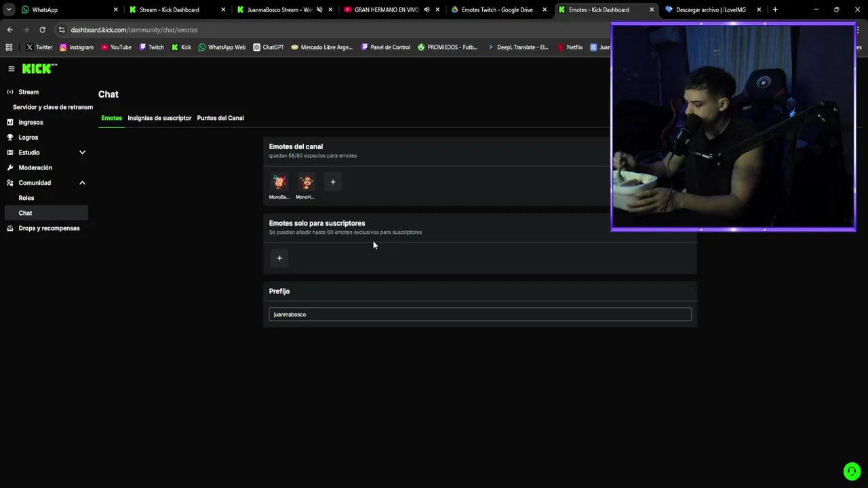This screenshot has width=868, height=488.
Task: Open a new browser tab
Action: click(x=775, y=9)
